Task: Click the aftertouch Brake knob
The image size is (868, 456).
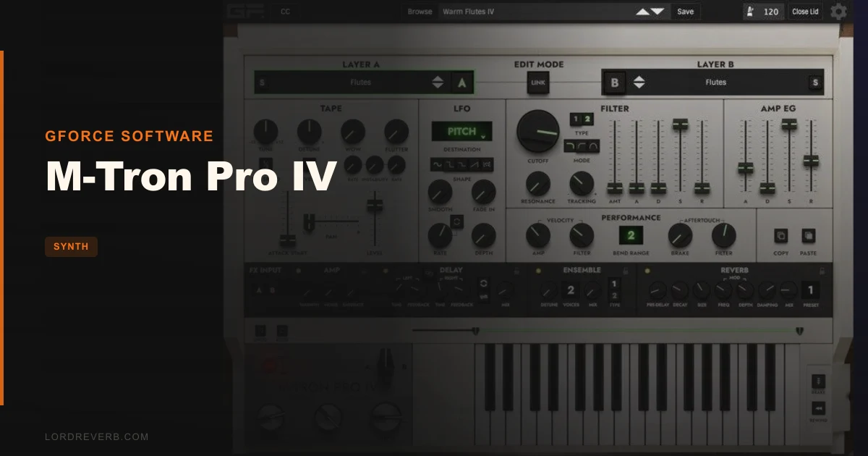Action: pyautogui.click(x=680, y=235)
